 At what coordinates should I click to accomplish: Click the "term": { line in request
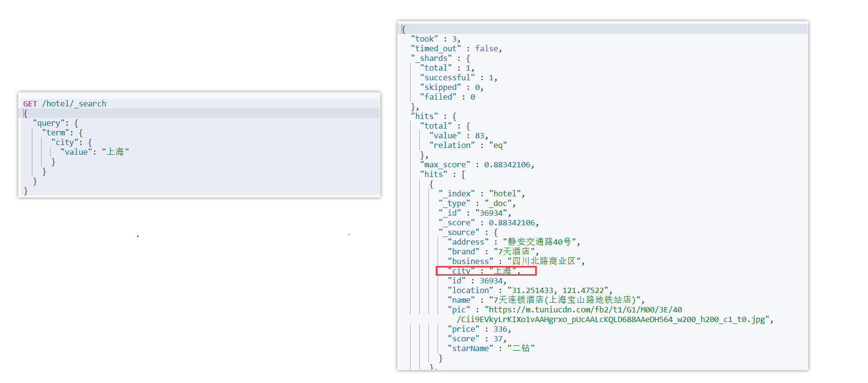coord(62,133)
